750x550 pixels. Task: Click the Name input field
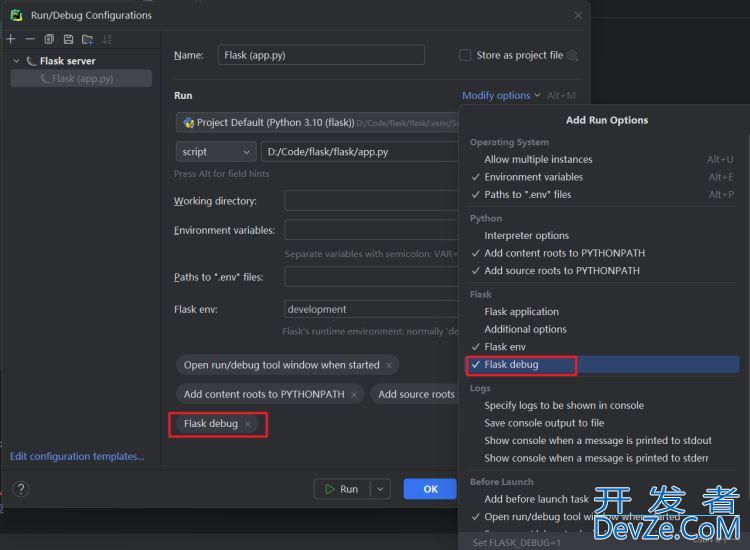(x=321, y=55)
